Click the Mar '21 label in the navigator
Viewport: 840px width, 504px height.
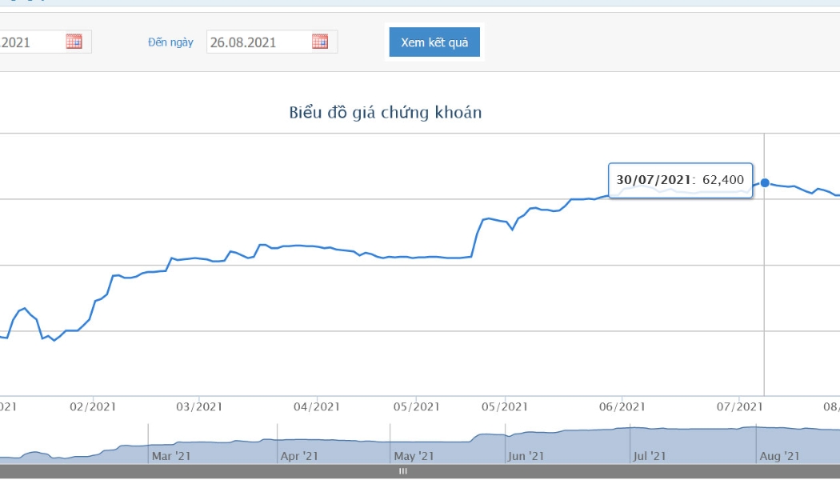click(x=171, y=456)
